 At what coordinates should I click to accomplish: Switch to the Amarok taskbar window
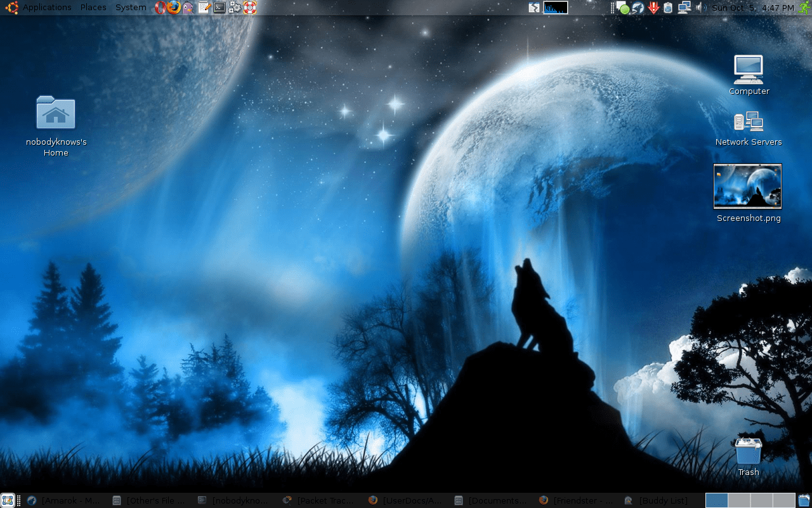click(63, 500)
